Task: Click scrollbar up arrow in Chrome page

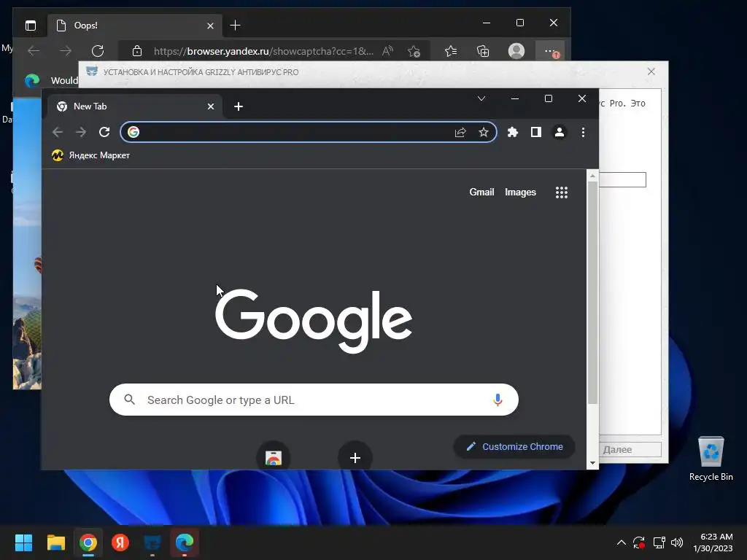Action: pyautogui.click(x=592, y=176)
